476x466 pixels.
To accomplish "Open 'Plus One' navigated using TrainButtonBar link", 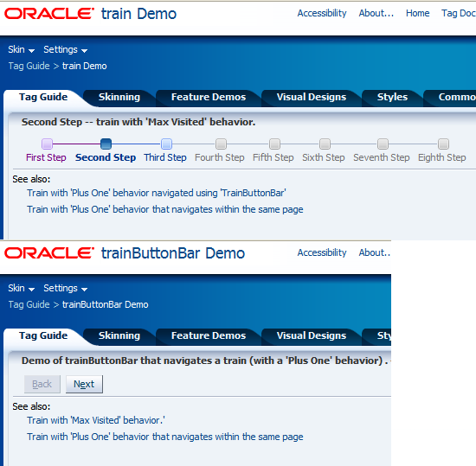I will (157, 193).
